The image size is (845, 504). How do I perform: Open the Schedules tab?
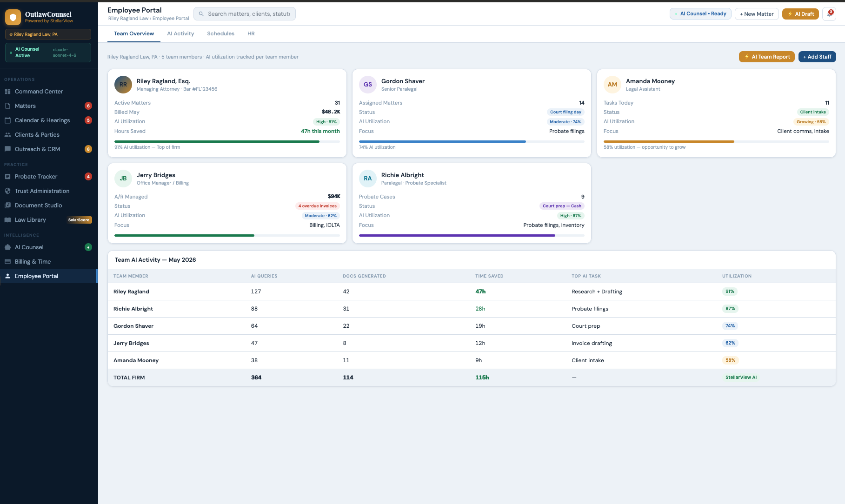pos(220,33)
